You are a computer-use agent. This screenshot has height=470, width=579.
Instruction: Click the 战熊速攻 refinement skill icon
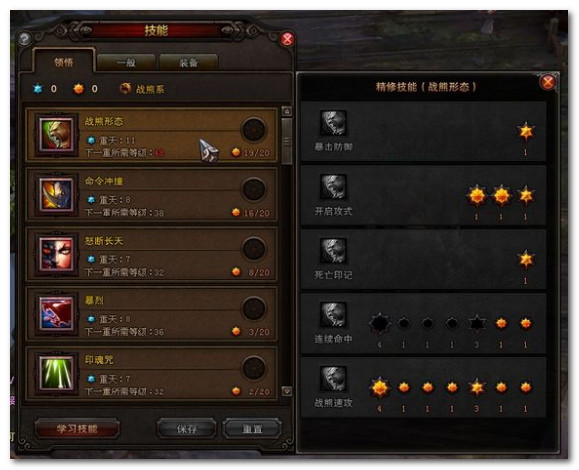click(x=333, y=379)
